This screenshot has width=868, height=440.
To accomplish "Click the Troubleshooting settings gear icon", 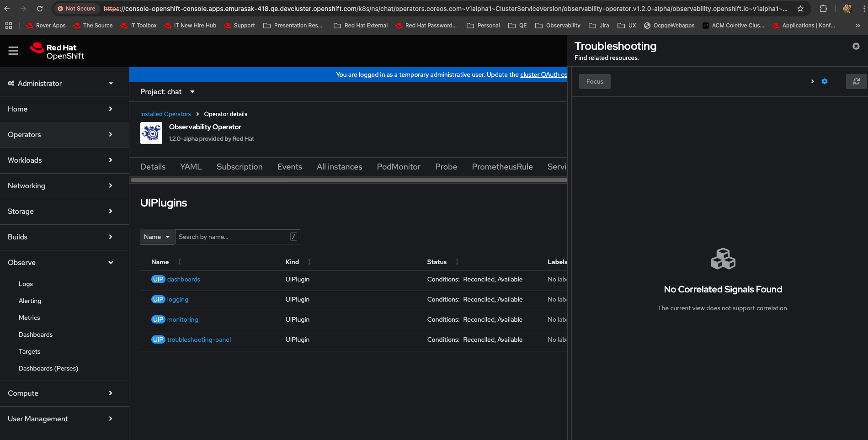I will [824, 81].
